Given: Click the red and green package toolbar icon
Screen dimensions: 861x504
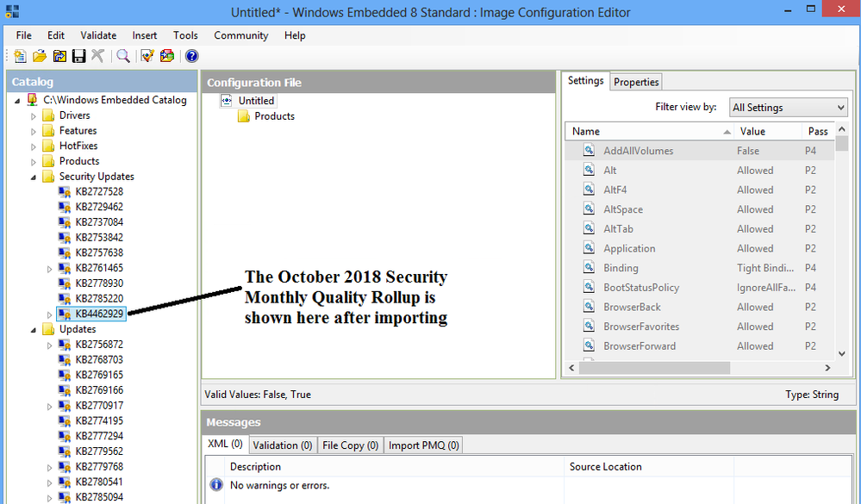Looking at the screenshot, I should click(167, 56).
